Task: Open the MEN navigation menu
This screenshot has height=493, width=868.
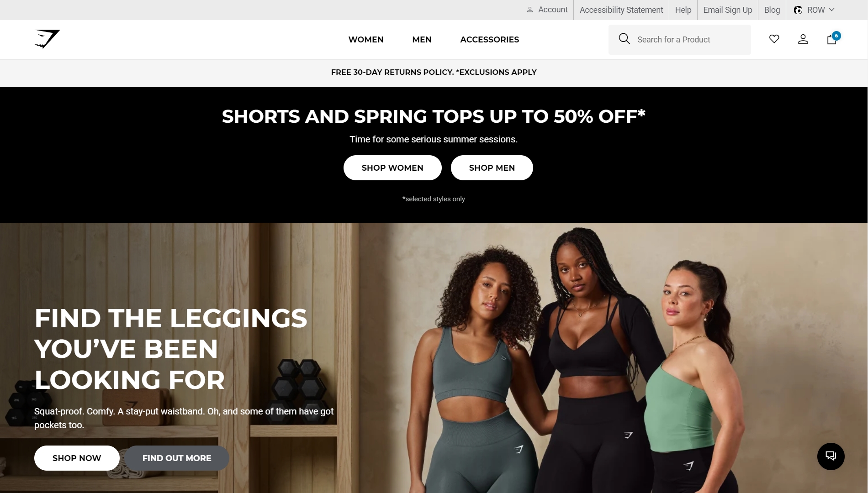Action: pyautogui.click(x=422, y=40)
